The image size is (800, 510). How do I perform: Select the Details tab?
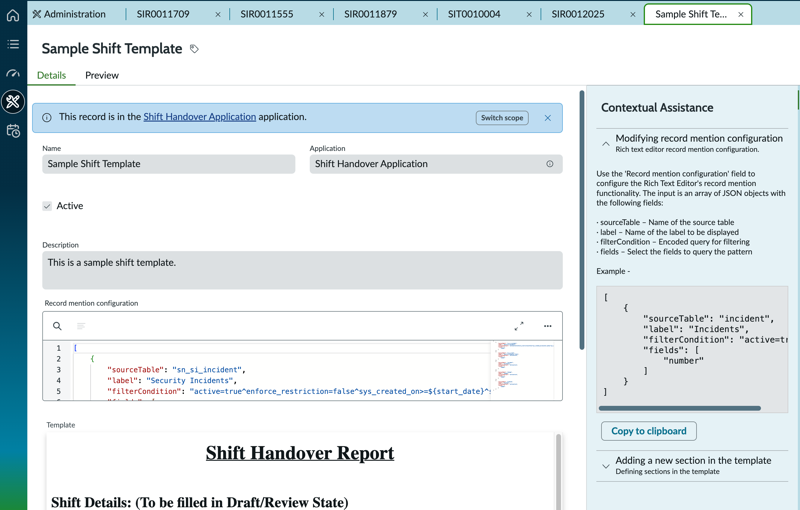(52, 75)
